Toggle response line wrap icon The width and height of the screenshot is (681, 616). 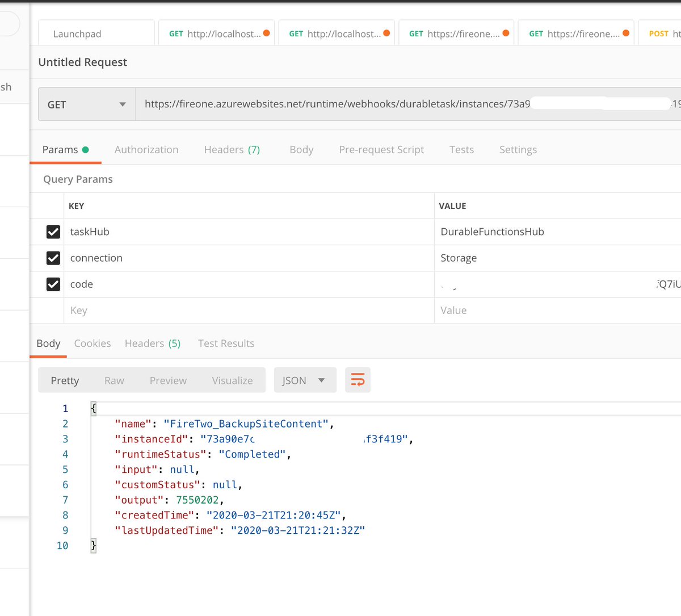[358, 380]
